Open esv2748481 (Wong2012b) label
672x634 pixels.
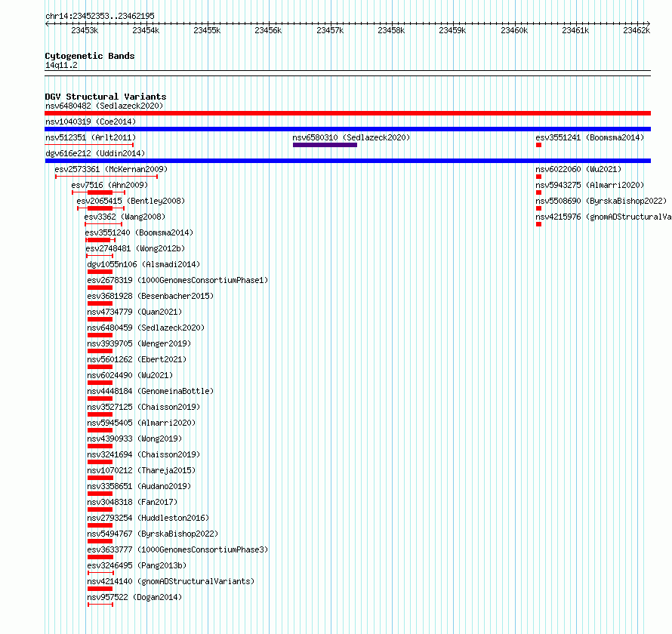(x=135, y=248)
